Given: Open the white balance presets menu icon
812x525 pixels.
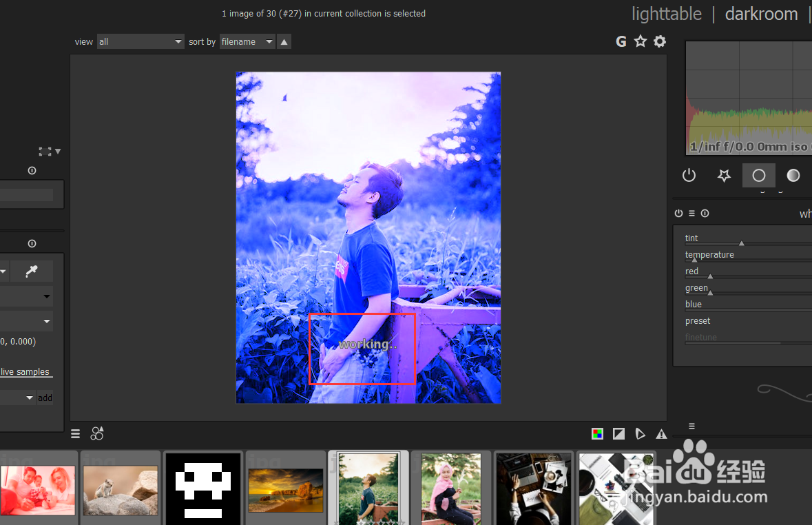Looking at the screenshot, I should tap(692, 213).
